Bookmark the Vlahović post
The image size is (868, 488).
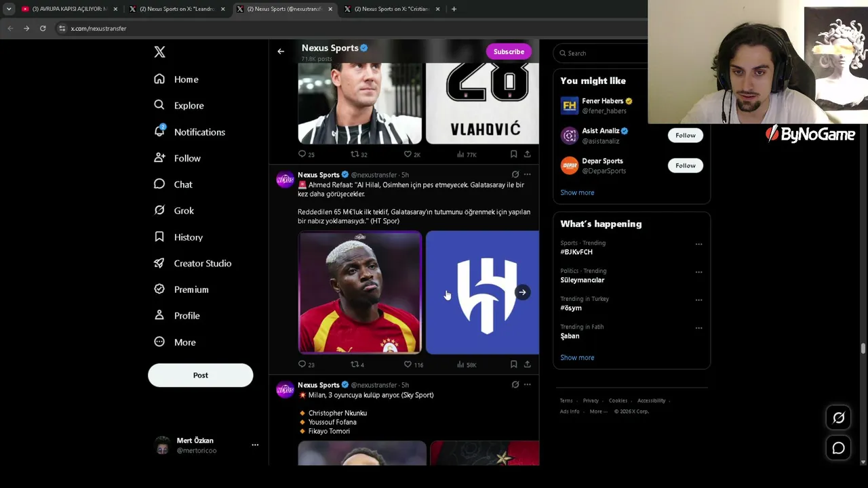pos(513,155)
